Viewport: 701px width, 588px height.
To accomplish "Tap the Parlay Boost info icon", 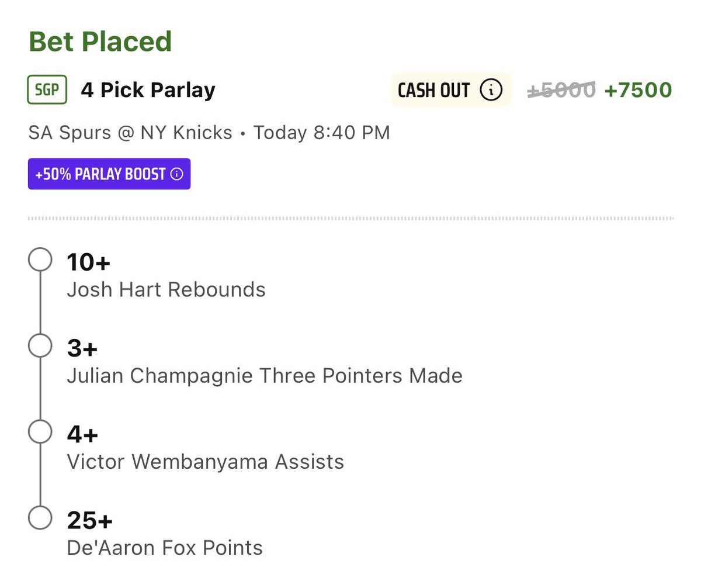I will 177,174.
